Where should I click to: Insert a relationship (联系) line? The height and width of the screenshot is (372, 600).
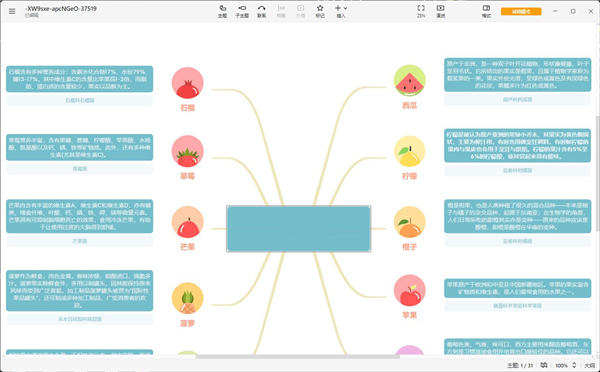coord(262,11)
